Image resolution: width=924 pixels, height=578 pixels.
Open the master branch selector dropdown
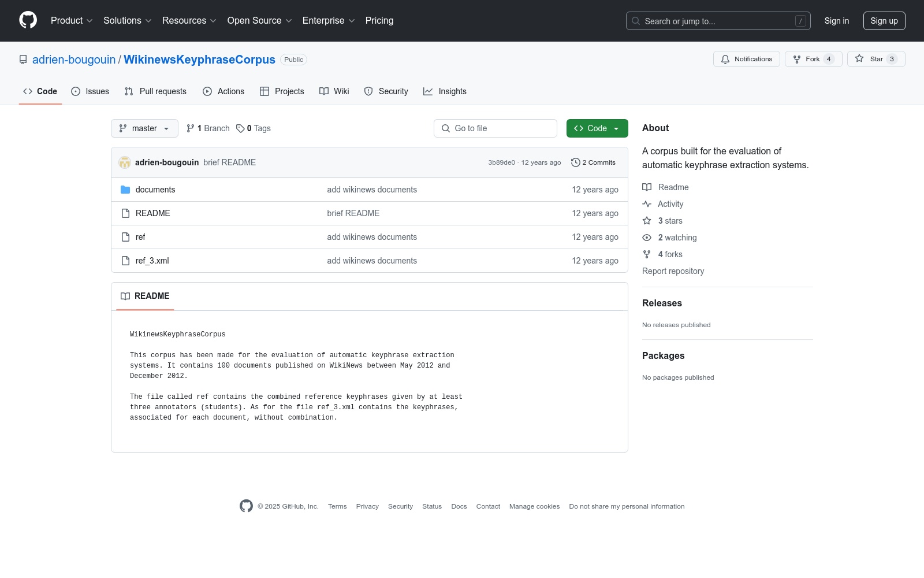click(144, 128)
